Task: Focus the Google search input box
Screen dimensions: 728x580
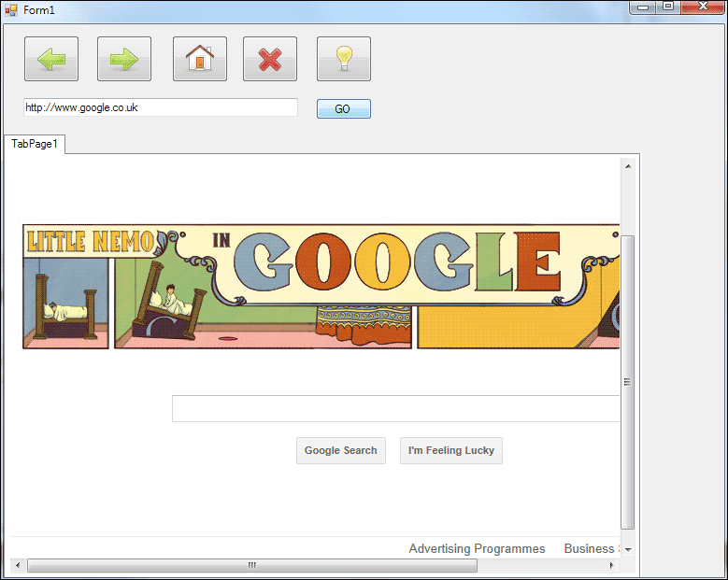Action: click(x=395, y=409)
